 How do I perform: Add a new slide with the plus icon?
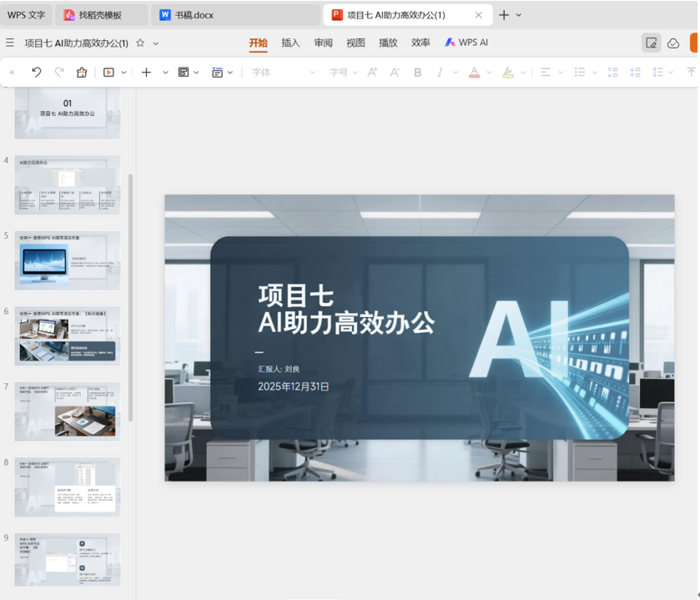[x=146, y=73]
